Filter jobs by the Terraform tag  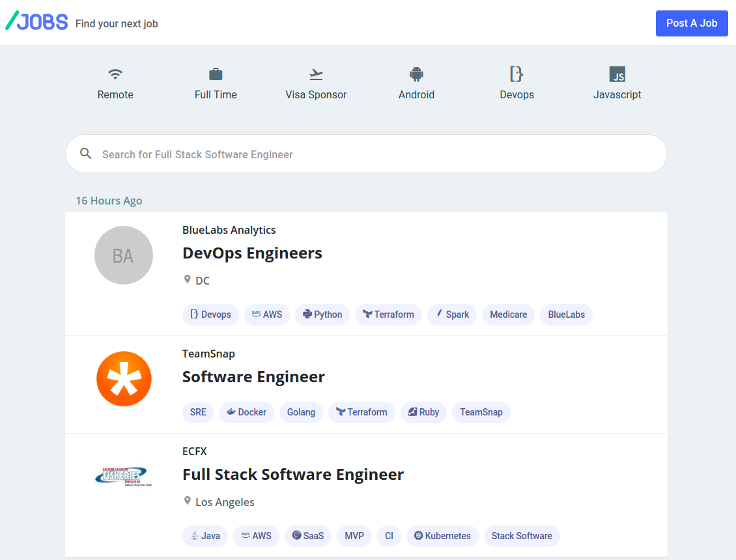[388, 315]
